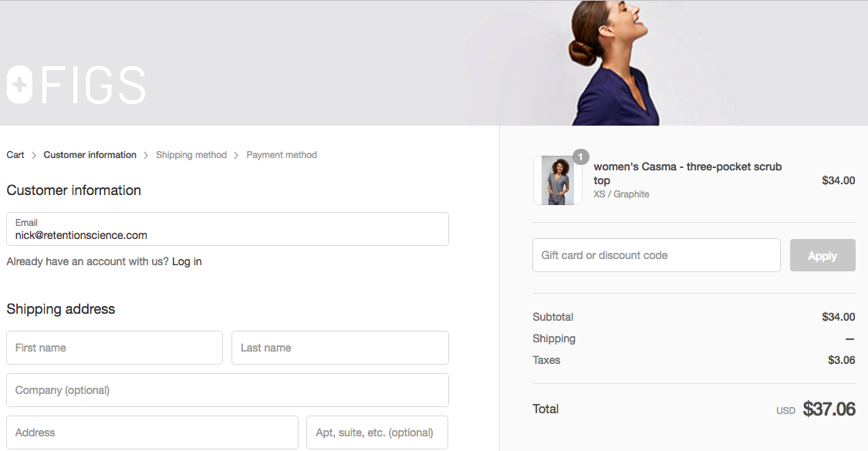
Task: Click the chevron before Payment method
Action: (236, 156)
